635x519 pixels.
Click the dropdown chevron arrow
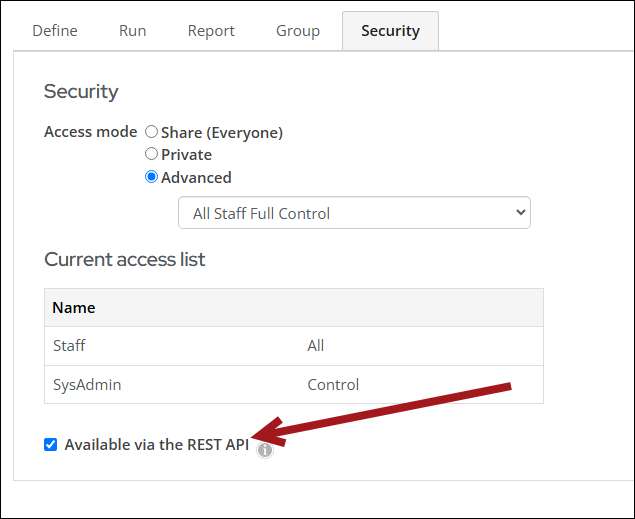tap(521, 212)
